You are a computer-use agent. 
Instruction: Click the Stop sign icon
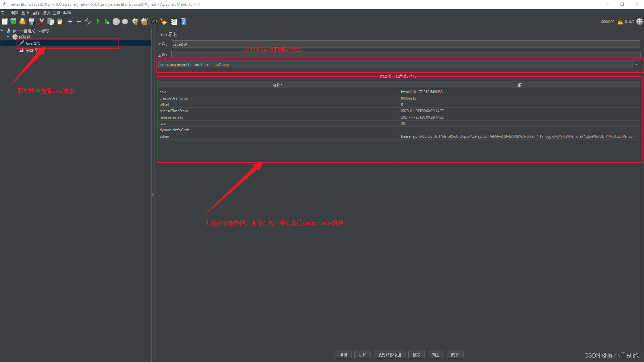click(116, 22)
